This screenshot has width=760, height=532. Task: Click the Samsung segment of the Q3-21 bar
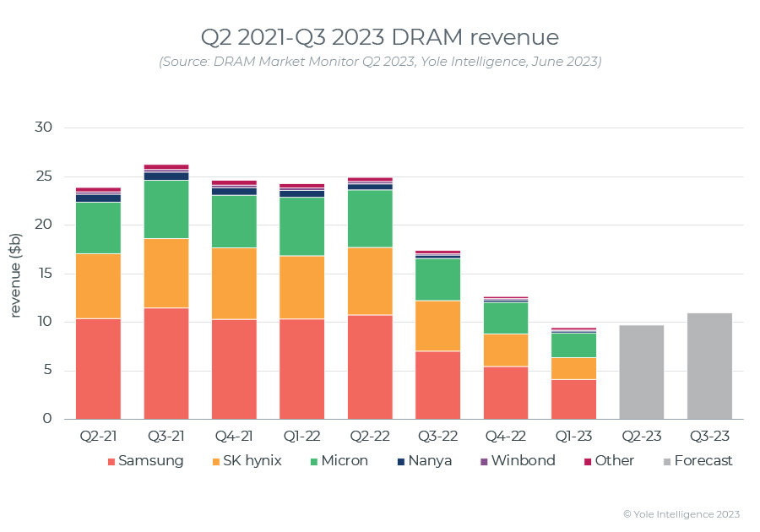tap(166, 363)
